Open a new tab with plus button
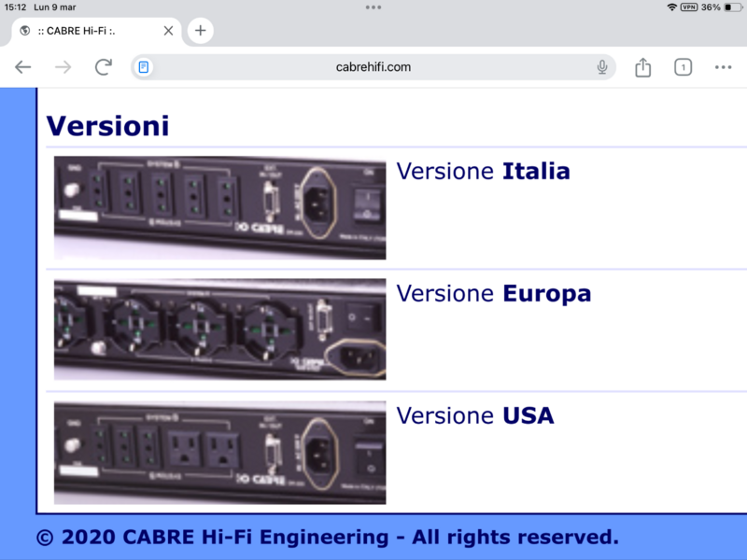Screen dimensions: 747x560 [200, 31]
